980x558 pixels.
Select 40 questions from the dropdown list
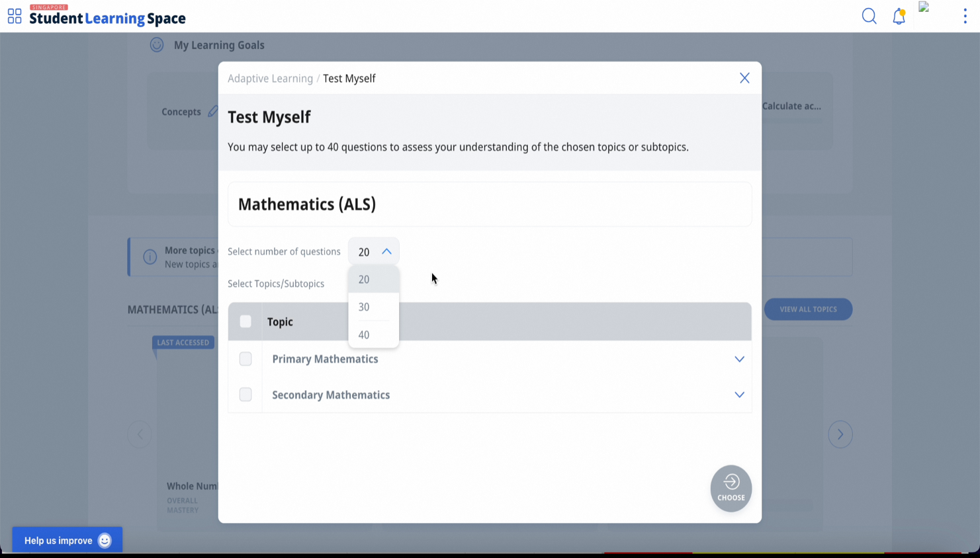tap(363, 335)
